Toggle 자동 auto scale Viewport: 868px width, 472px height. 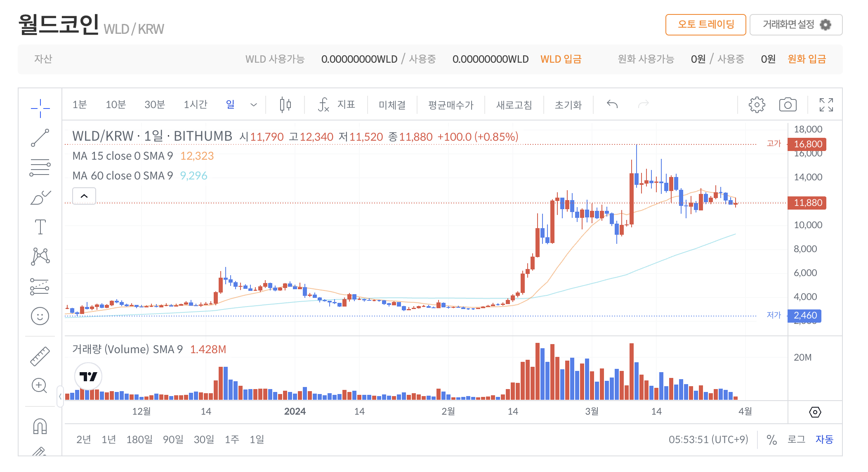(x=824, y=439)
